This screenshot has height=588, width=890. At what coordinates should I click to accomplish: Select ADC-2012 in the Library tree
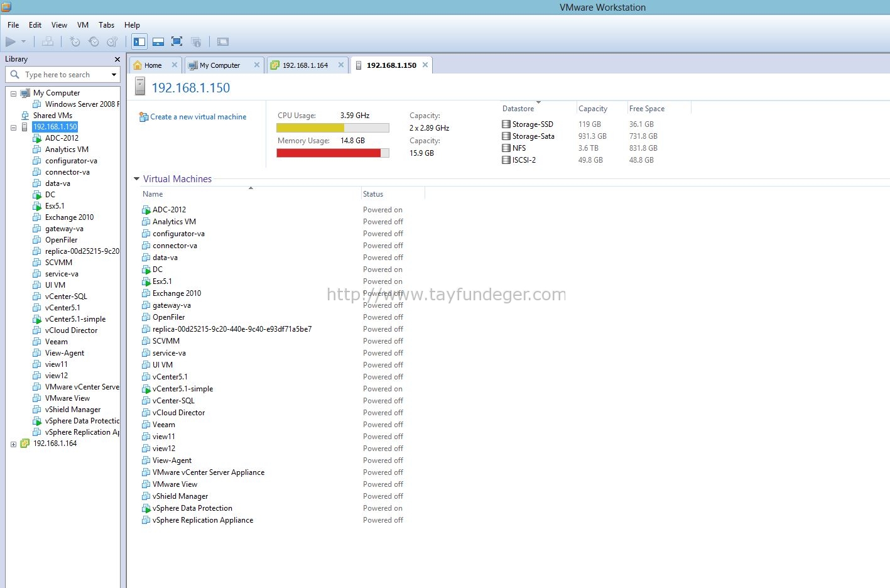click(x=62, y=138)
